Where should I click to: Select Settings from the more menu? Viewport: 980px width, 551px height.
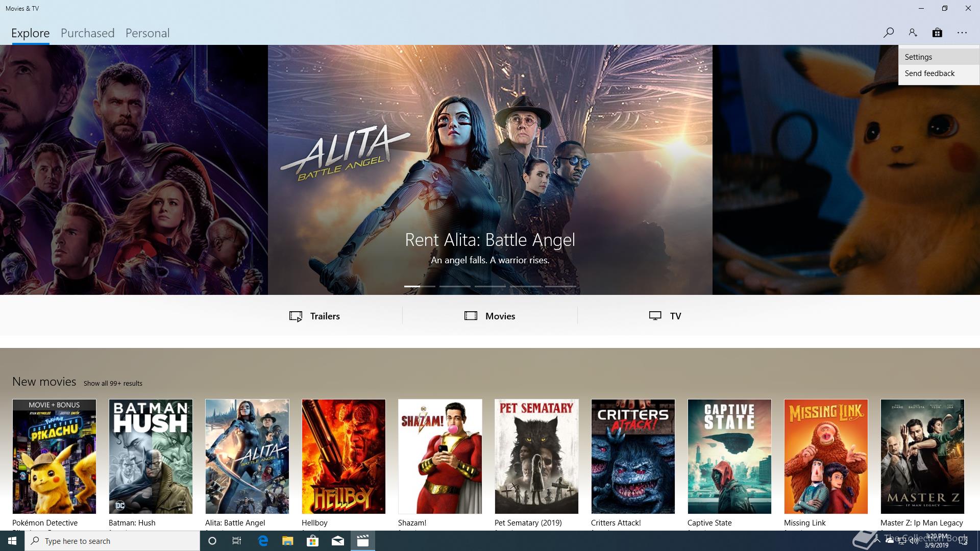click(939, 57)
